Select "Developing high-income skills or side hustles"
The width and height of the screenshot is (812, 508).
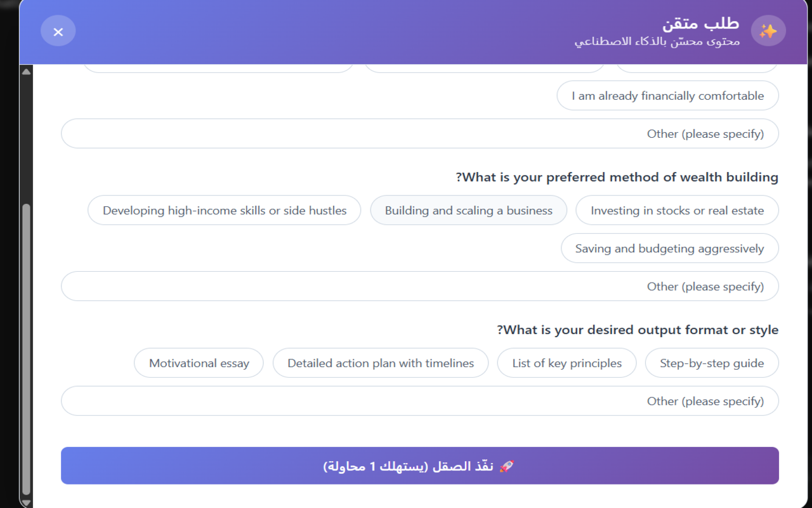224,210
